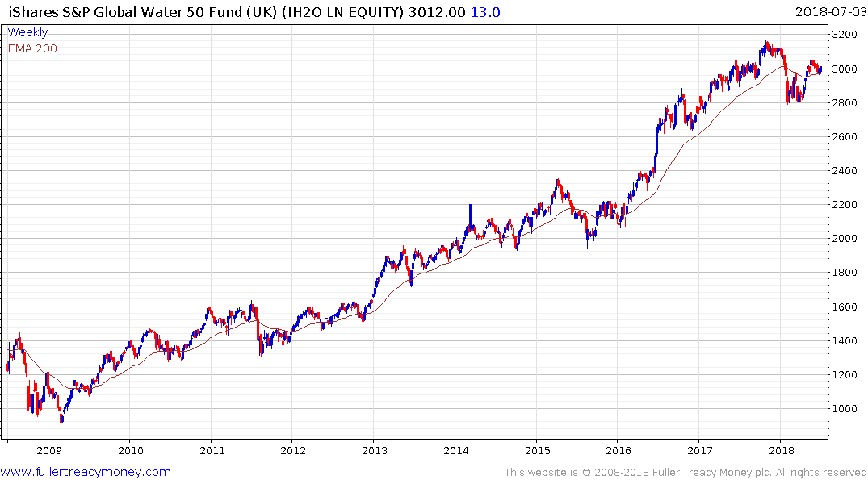Click the early 2009 low candle near 900
Screen dimensions: 868x484
(x=61, y=418)
